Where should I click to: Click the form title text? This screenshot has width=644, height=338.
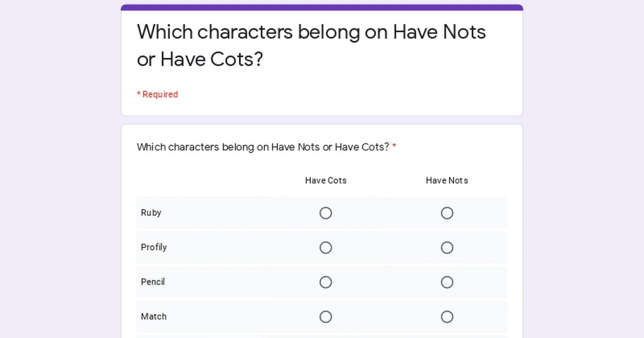pyautogui.click(x=311, y=46)
